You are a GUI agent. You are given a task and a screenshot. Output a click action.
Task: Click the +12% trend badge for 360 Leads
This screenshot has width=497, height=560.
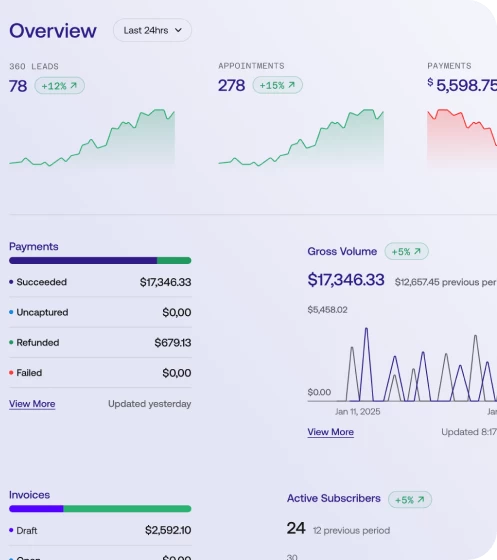tap(60, 86)
